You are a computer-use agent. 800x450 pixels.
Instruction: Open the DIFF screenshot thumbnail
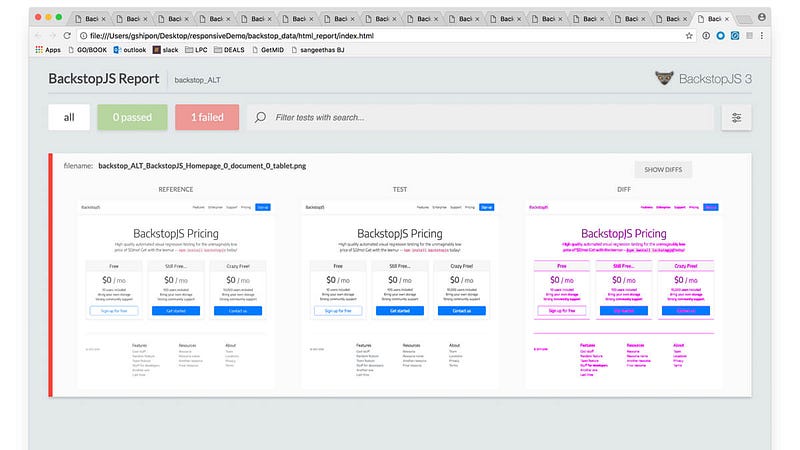624,294
